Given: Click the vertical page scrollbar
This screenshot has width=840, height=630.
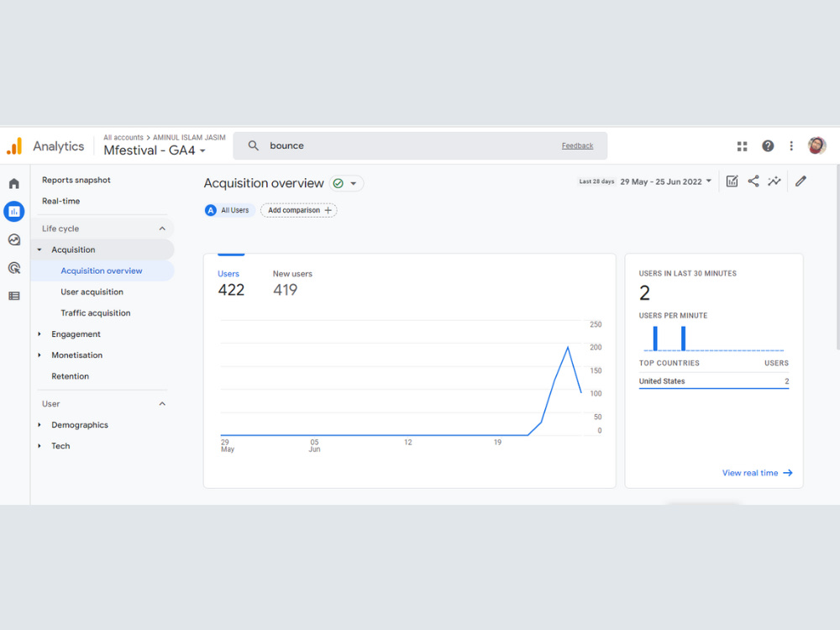Looking at the screenshot, I should pyautogui.click(x=837, y=257).
